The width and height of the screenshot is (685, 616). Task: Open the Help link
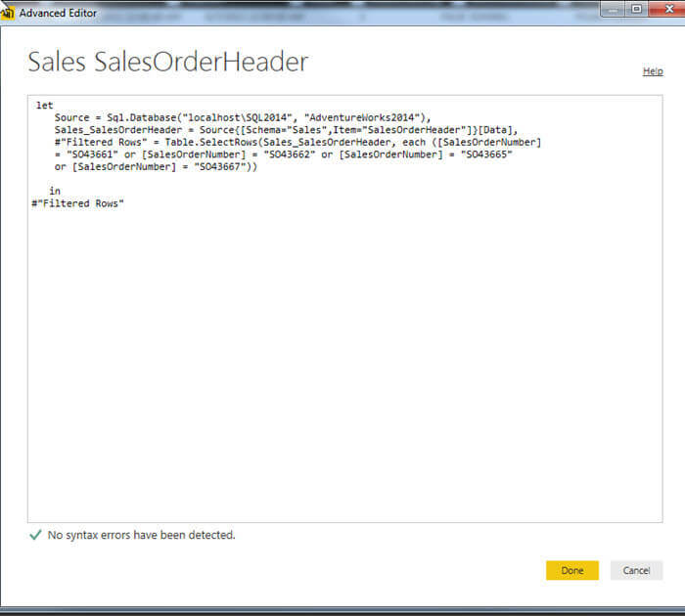click(653, 71)
